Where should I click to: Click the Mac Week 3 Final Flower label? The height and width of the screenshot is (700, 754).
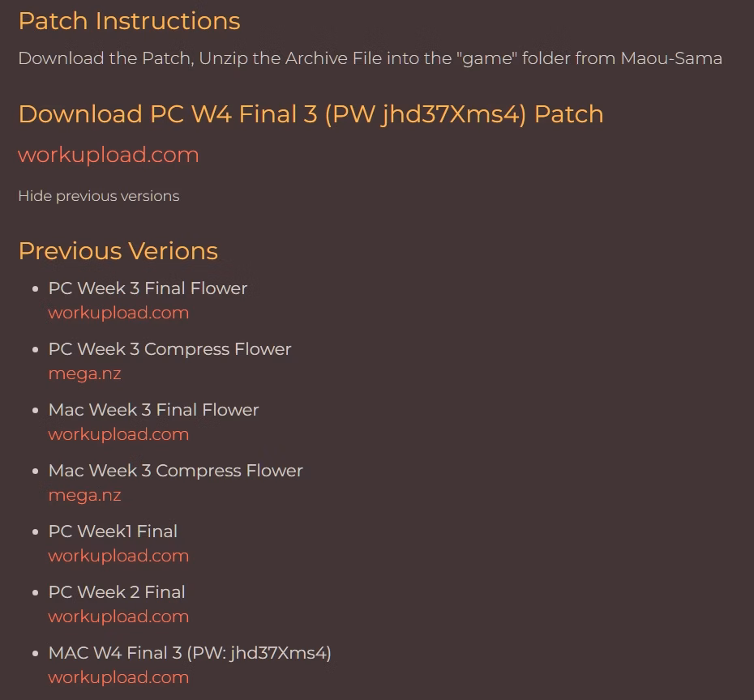(153, 410)
